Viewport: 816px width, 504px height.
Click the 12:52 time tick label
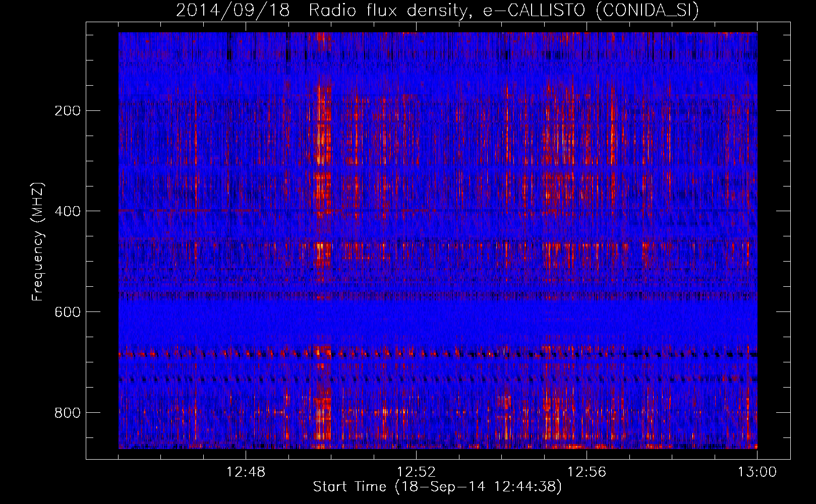click(416, 472)
